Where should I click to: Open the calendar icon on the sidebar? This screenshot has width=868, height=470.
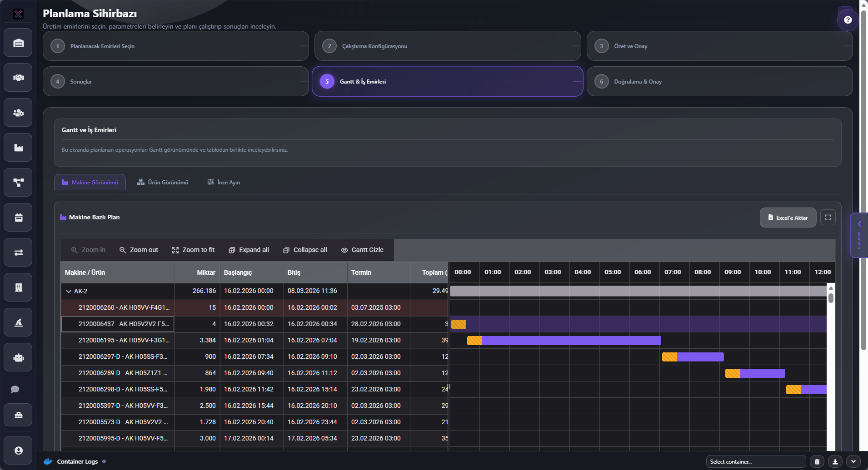18,217
